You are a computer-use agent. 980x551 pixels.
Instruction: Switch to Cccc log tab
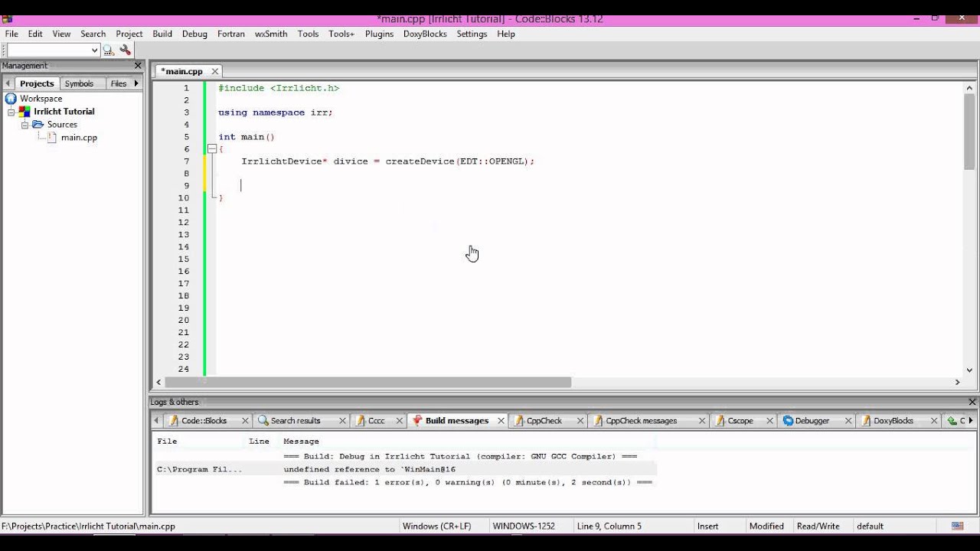[376, 421]
